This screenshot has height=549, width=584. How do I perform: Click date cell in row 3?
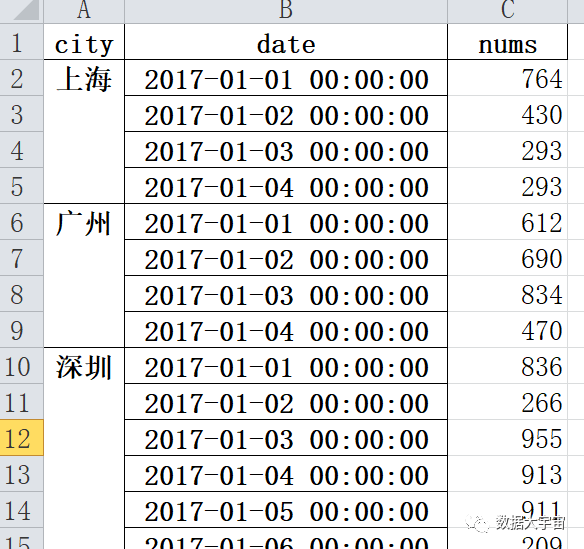pos(286,114)
